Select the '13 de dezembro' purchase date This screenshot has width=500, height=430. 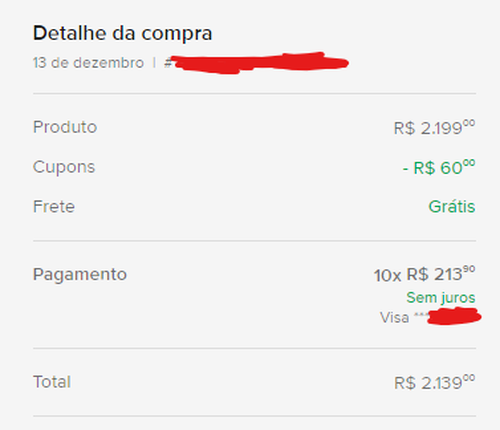(x=88, y=63)
